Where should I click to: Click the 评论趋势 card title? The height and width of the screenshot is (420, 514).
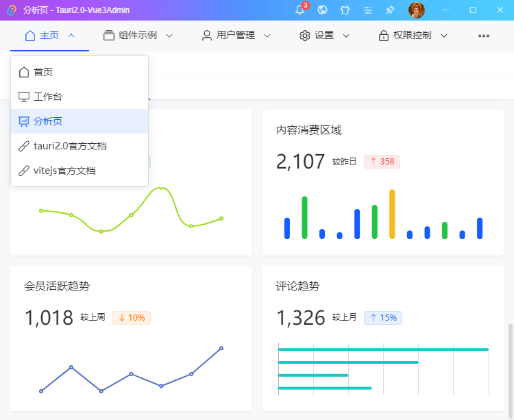pyautogui.click(x=297, y=286)
